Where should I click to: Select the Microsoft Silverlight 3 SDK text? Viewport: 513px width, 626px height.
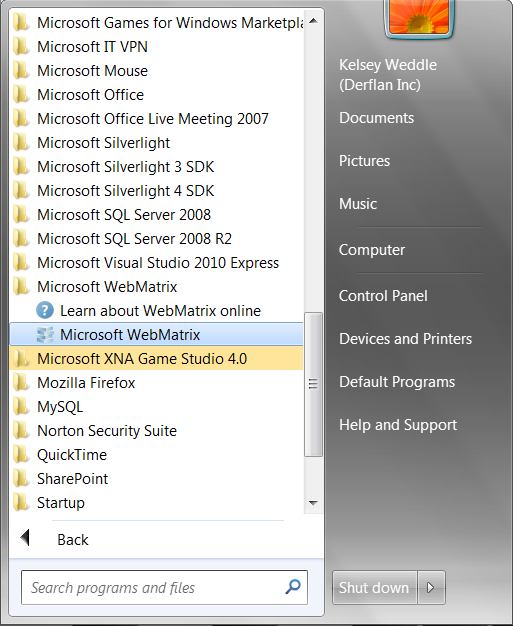point(126,166)
